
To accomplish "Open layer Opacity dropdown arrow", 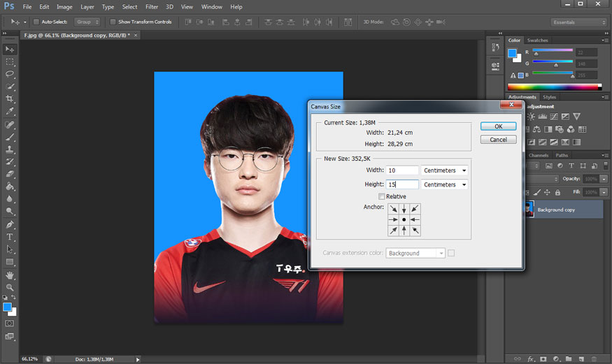I will tap(604, 179).
